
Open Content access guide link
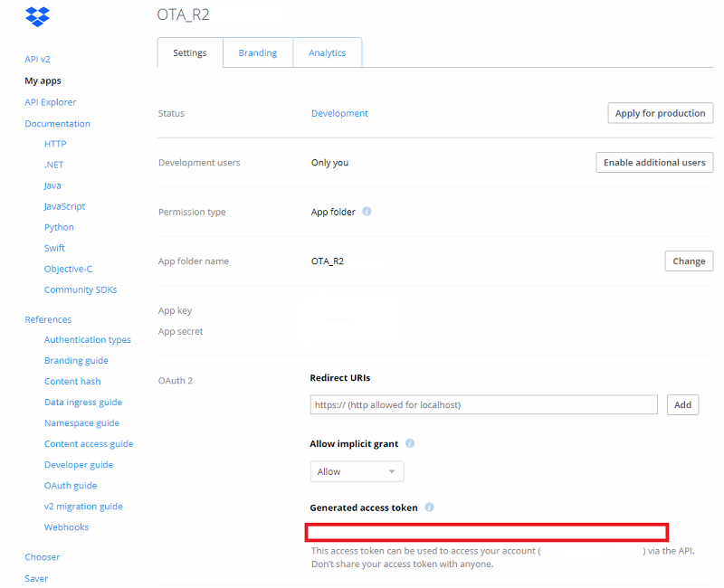coord(89,443)
